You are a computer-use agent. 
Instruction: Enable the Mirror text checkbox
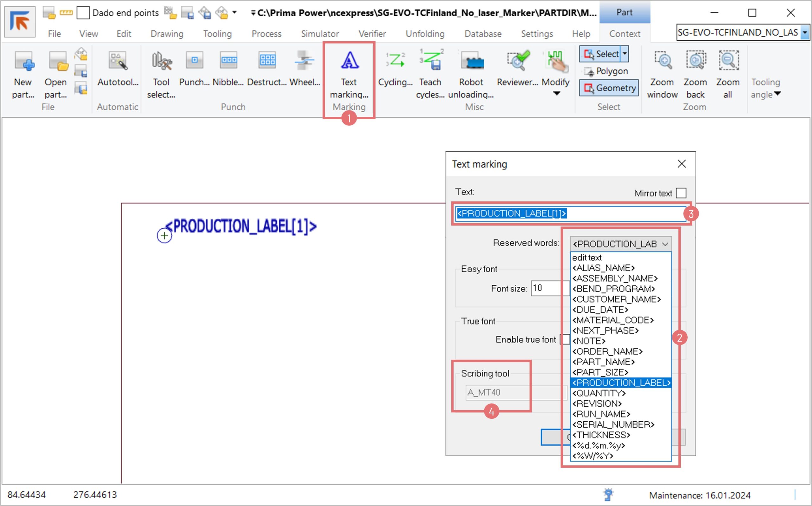[681, 193]
